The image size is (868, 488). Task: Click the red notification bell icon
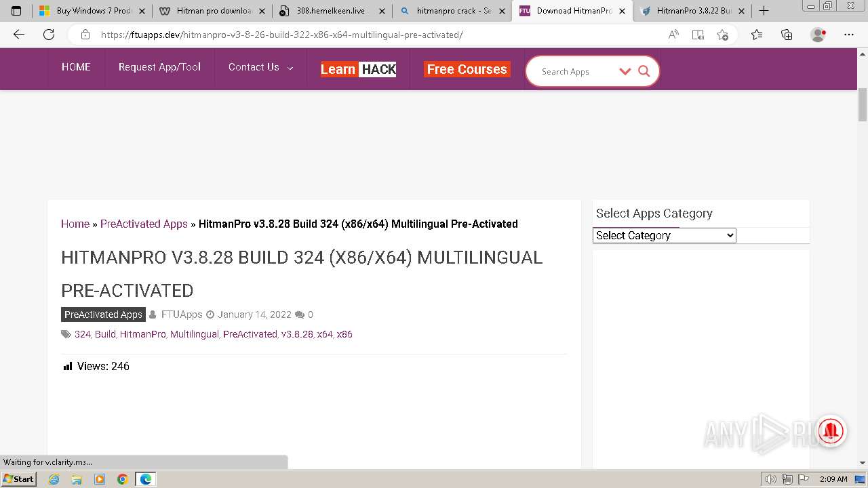[831, 430]
